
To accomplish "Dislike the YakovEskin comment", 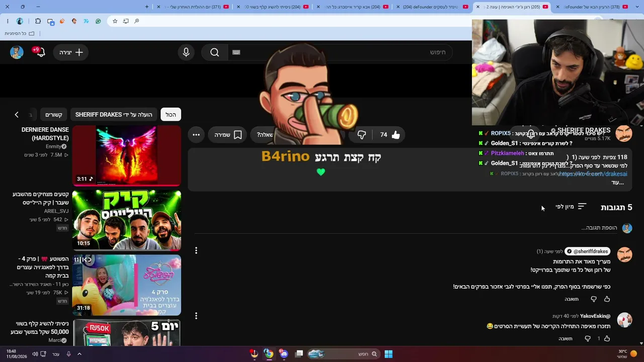I will (x=588, y=339).
